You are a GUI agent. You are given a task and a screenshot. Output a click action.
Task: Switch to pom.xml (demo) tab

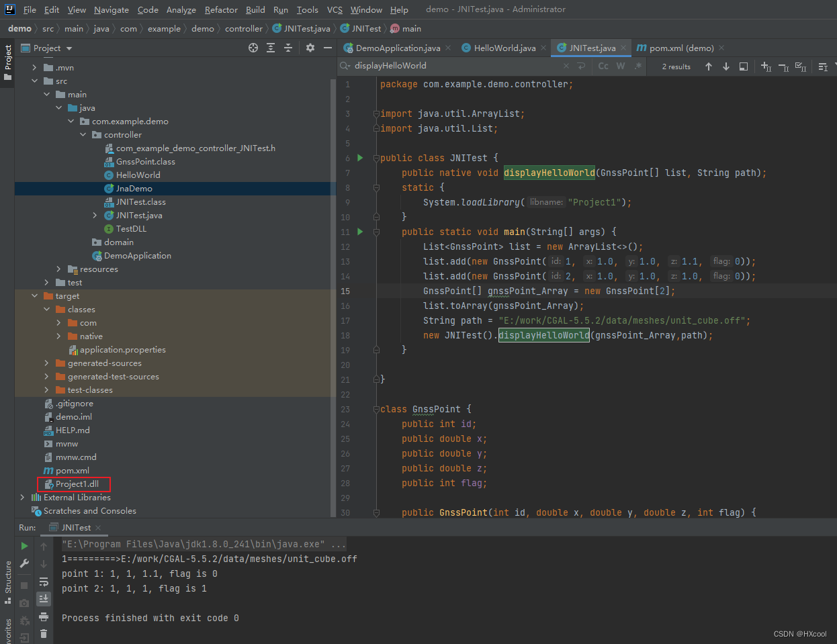pyautogui.click(x=681, y=48)
